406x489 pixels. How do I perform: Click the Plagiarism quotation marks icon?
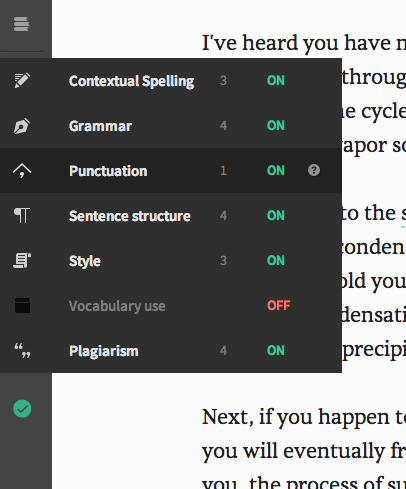(x=22, y=351)
